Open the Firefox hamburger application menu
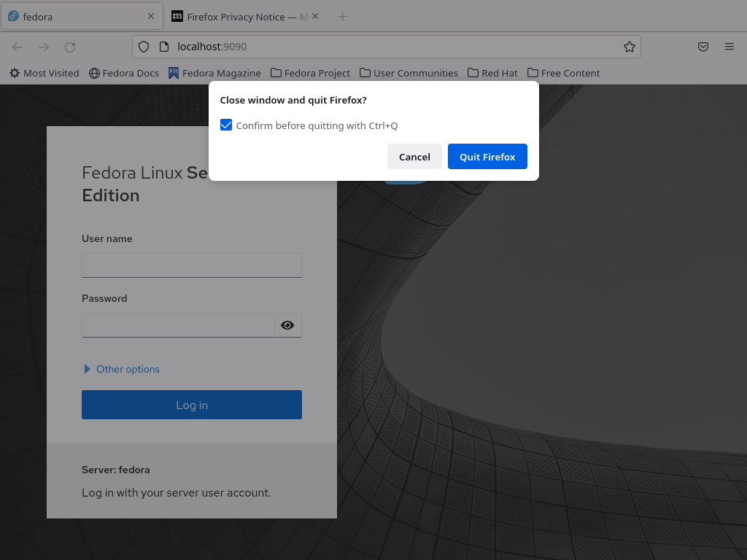The height and width of the screenshot is (560, 747). 729,47
